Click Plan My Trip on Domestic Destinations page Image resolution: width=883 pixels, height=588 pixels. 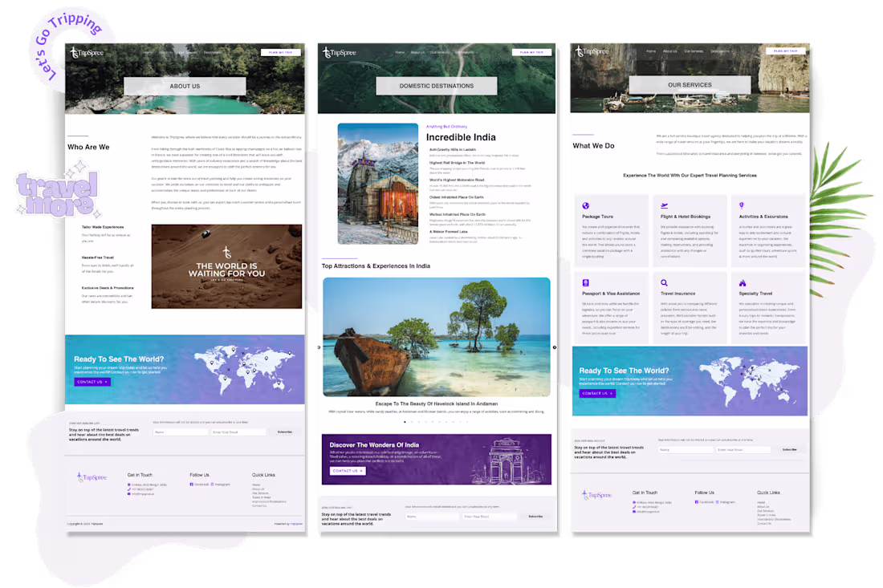pos(531,52)
